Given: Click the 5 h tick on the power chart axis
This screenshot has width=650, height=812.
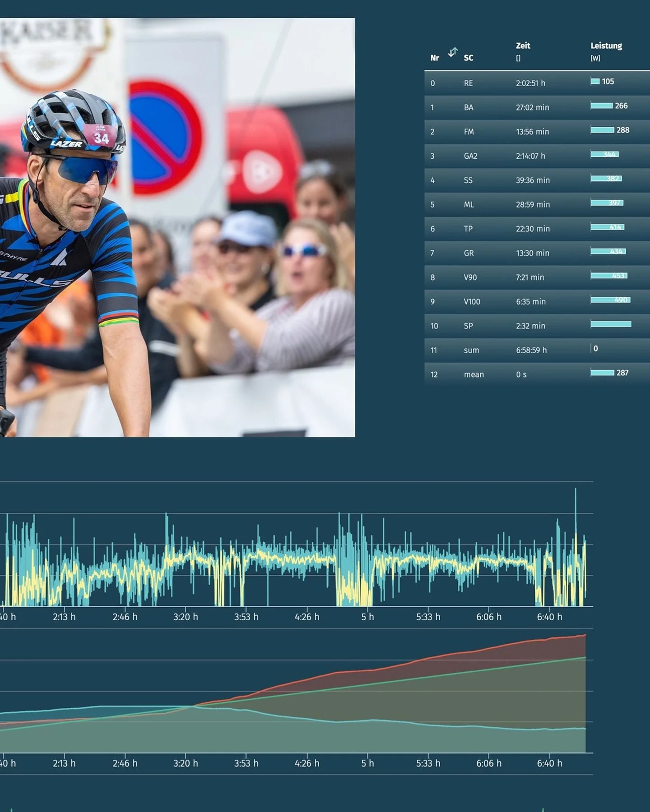Looking at the screenshot, I should click(x=367, y=617).
